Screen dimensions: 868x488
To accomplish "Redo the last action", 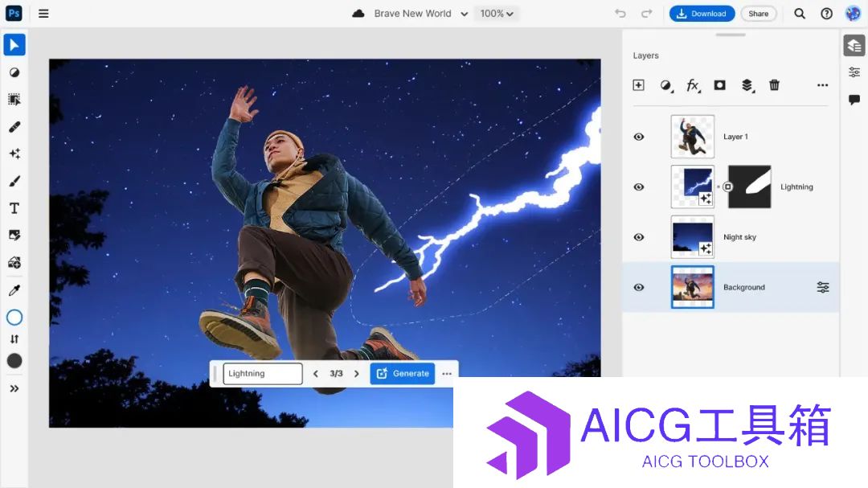I will (646, 14).
